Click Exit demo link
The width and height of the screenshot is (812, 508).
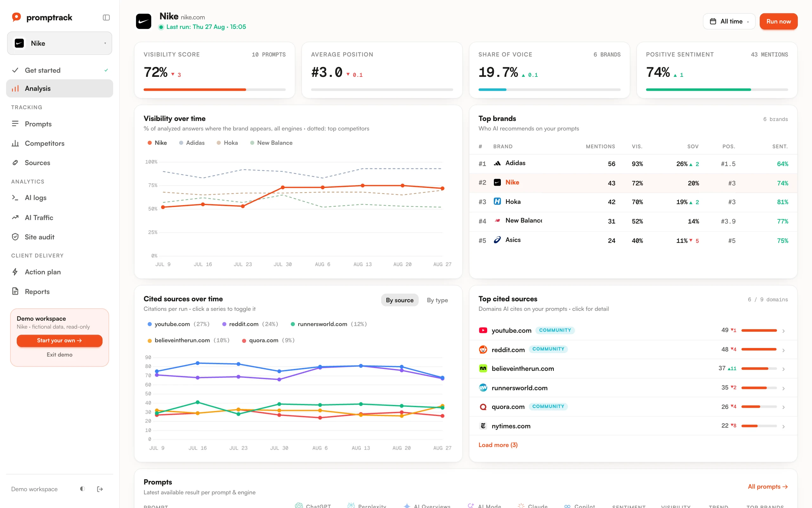[59, 354]
